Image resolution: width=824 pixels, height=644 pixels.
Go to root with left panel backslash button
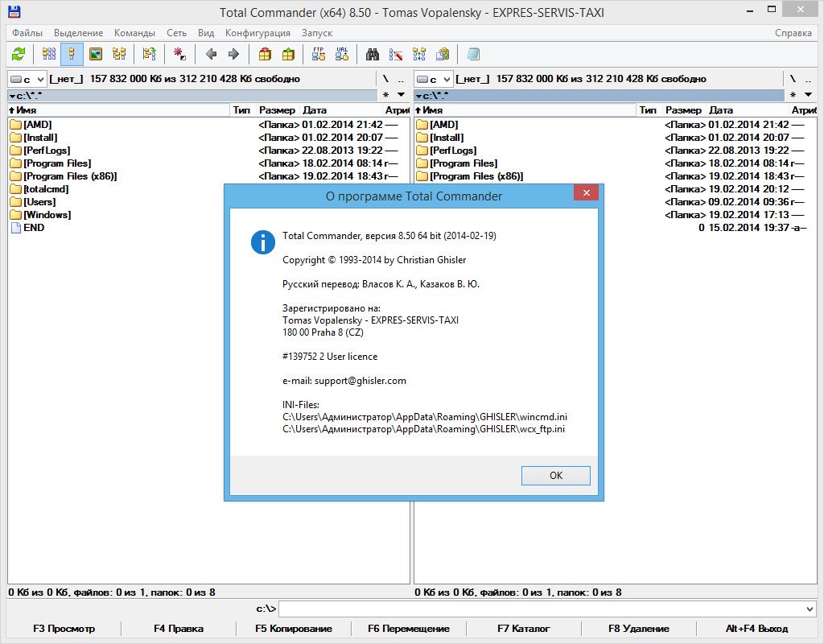point(385,80)
